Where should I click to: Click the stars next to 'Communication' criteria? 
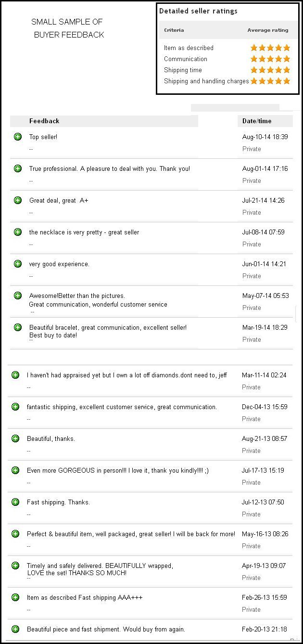[270, 59]
